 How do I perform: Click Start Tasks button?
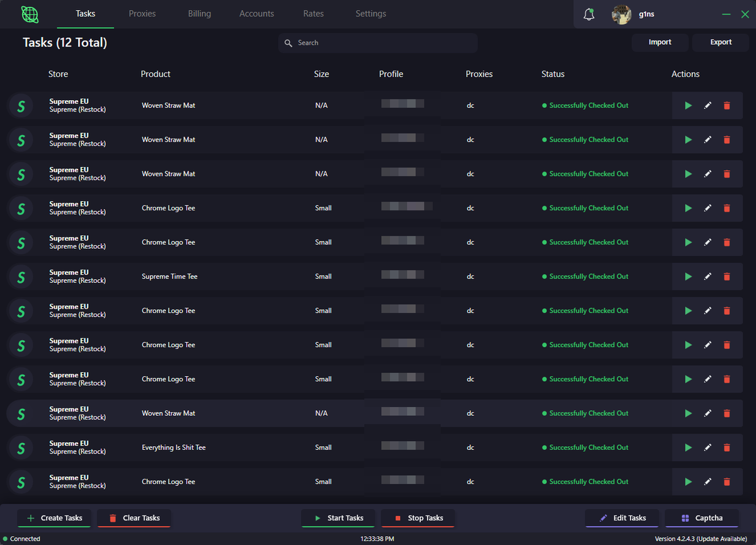click(x=338, y=518)
